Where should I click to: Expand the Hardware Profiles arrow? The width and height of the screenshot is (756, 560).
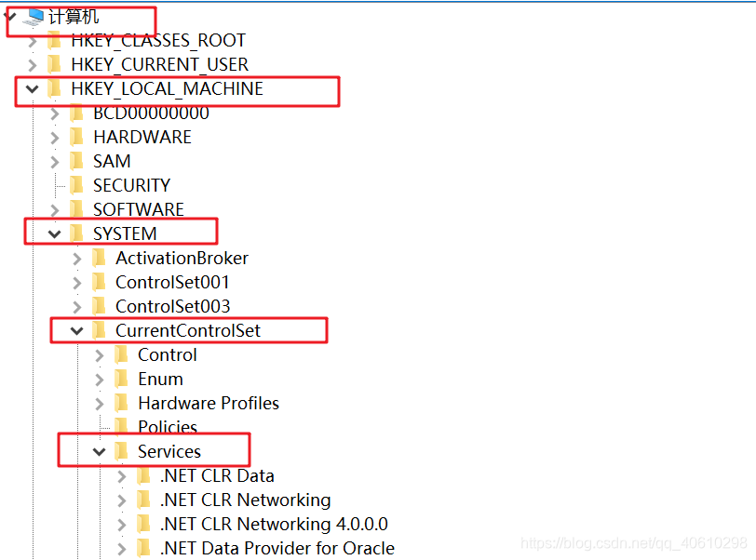click(100, 405)
